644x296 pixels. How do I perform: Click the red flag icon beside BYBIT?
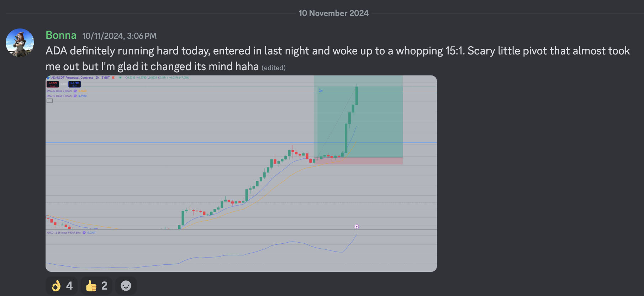click(113, 78)
